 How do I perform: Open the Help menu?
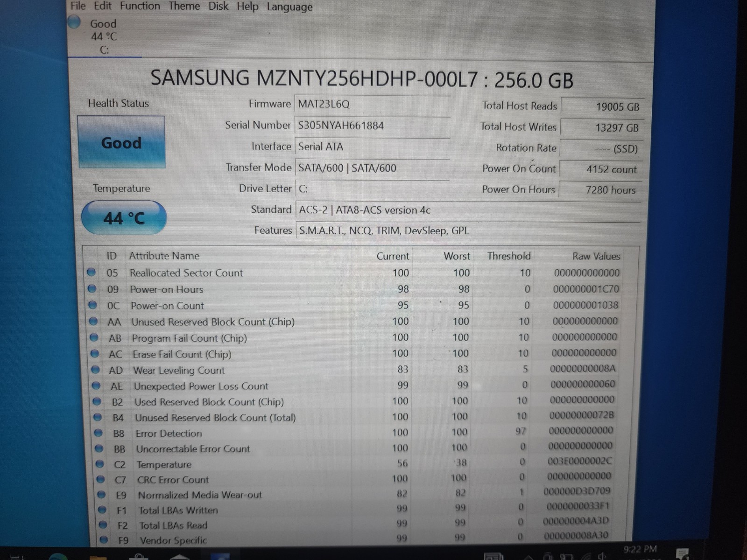pyautogui.click(x=247, y=7)
